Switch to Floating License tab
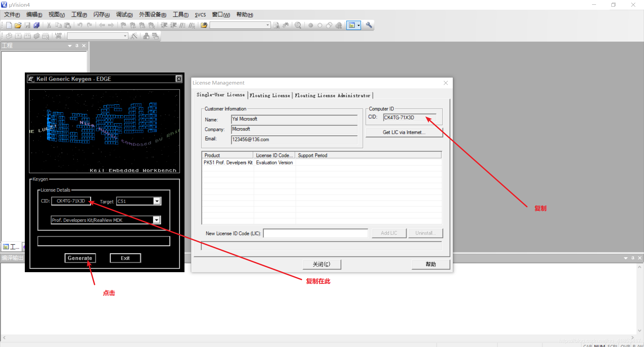This screenshot has height=347, width=644. click(270, 96)
